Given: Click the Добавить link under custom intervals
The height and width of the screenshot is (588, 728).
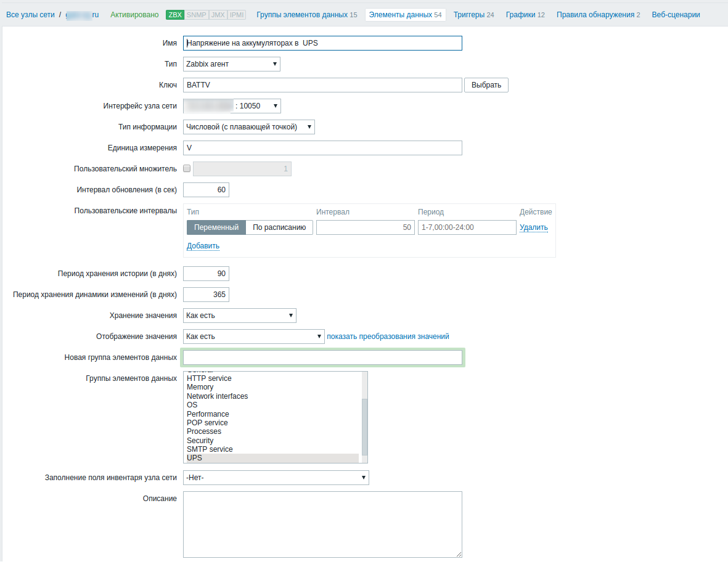Looking at the screenshot, I should click(x=202, y=245).
